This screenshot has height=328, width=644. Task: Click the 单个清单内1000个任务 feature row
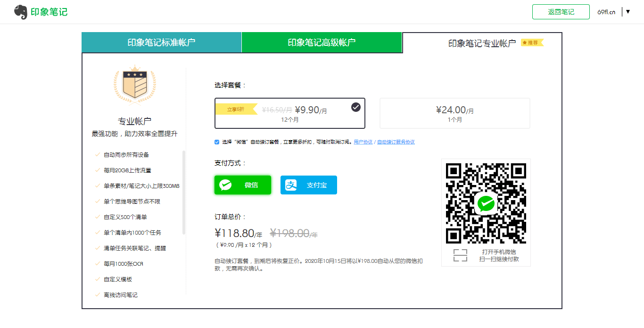tap(132, 232)
